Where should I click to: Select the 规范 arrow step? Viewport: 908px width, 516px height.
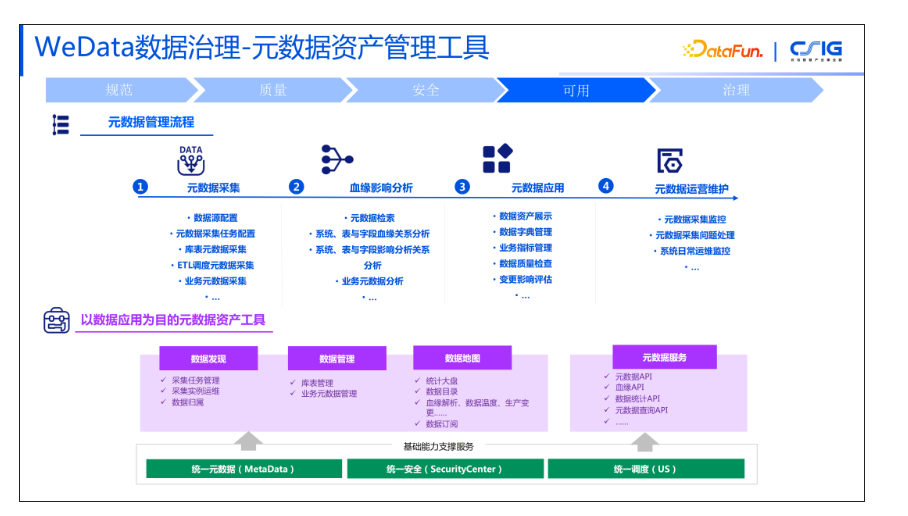(120, 90)
